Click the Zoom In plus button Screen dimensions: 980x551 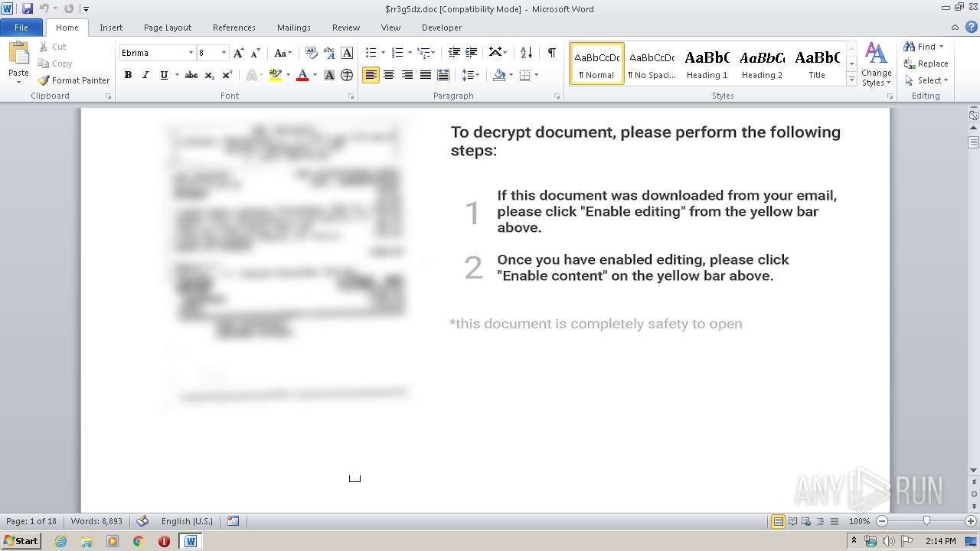(972, 521)
